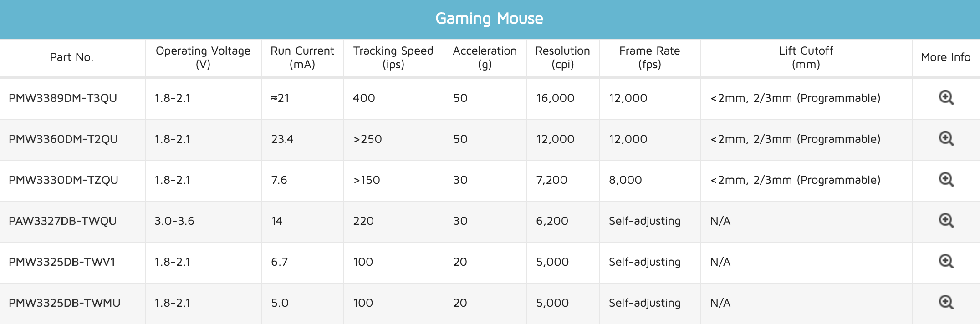
Task: Open more info for PMW3325DB-TWMU
Action: 946,303
